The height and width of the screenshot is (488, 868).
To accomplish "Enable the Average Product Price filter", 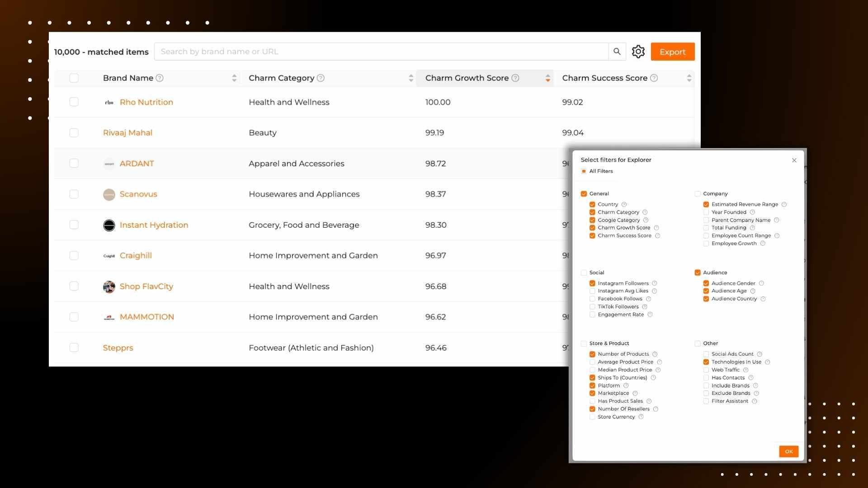I will 592,362.
